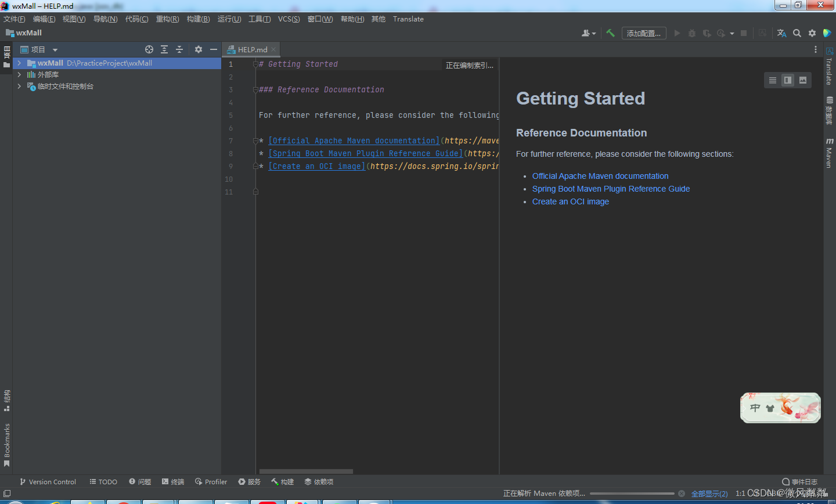This screenshot has width=836, height=504.
Task: Open 构建 build tool window
Action: pyautogui.click(x=283, y=482)
